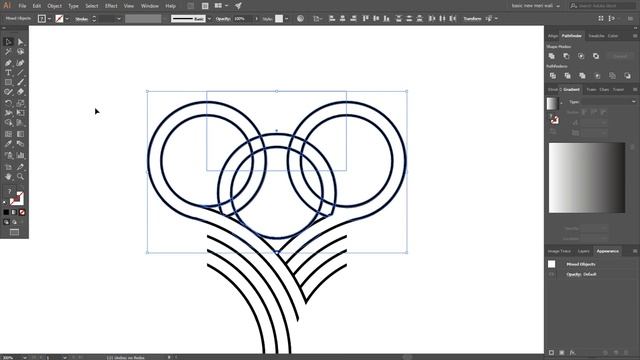Click the Stroke label in control bar
The width and height of the screenshot is (640, 360).
pos(81,19)
